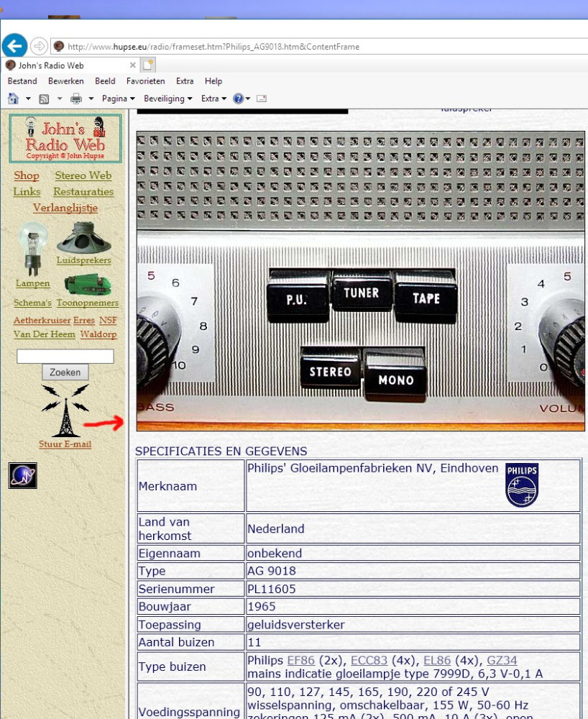Click the Netscape-style N badge icon
Image resolution: width=588 pixels, height=719 pixels.
coord(23,476)
